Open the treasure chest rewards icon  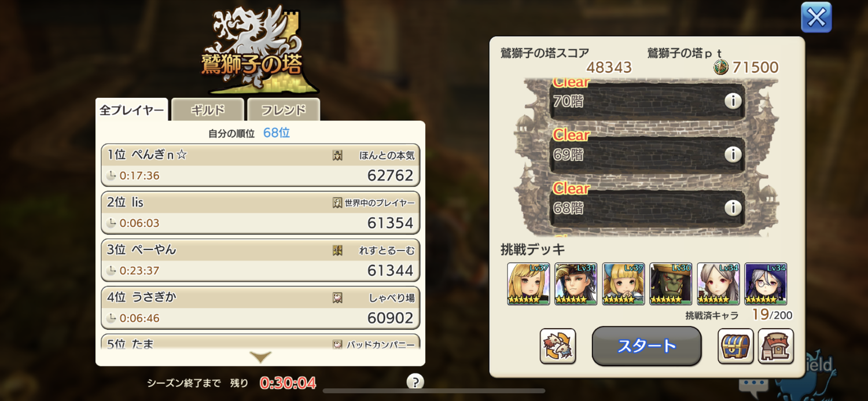click(x=735, y=346)
